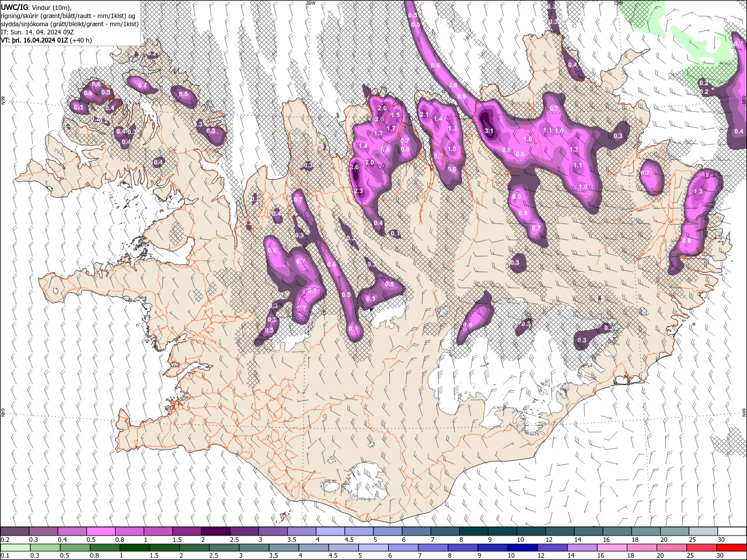This screenshot has height=560, width=747.
Task: Click the upper legend swatch labeled 1.5
Action: [187, 531]
